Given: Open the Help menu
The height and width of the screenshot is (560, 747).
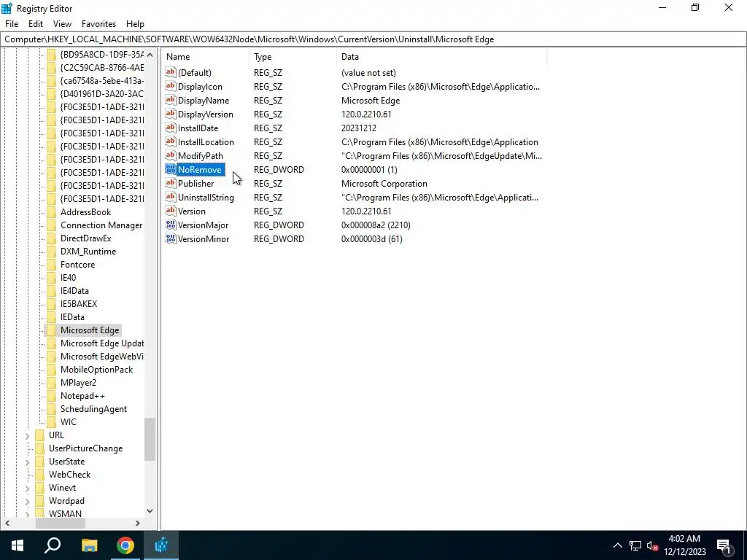Looking at the screenshot, I should point(135,24).
